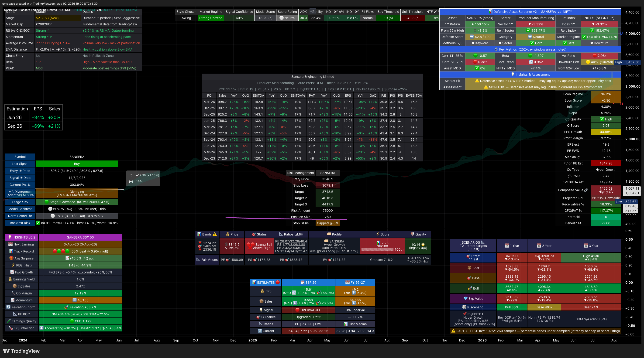Screen dimensions: 644x358
Task: Click the Bull 36% probability cell
Action: [512, 307]
